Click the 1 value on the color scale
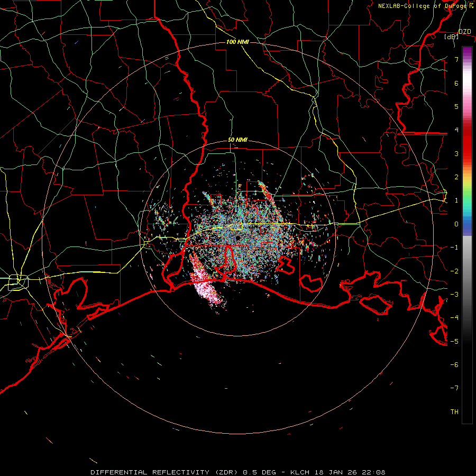The width and height of the screenshot is (476, 476). 456,200
